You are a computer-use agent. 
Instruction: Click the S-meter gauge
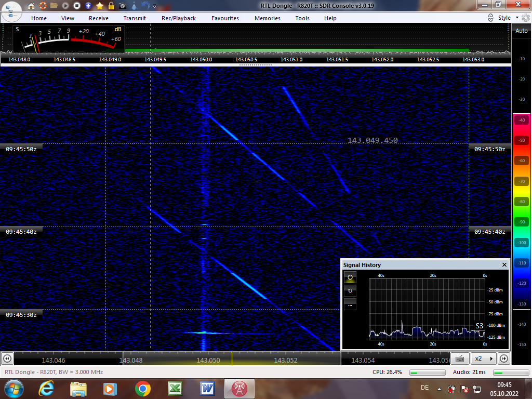coord(69,38)
